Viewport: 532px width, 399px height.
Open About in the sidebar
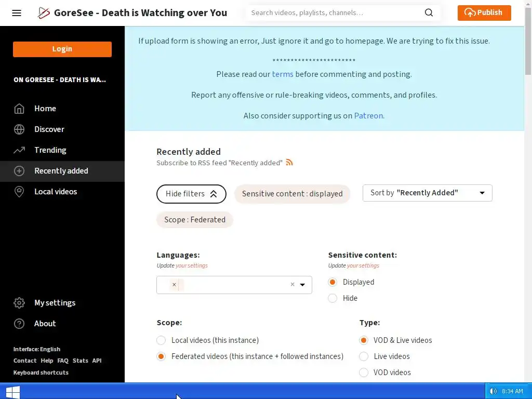(x=62, y=324)
